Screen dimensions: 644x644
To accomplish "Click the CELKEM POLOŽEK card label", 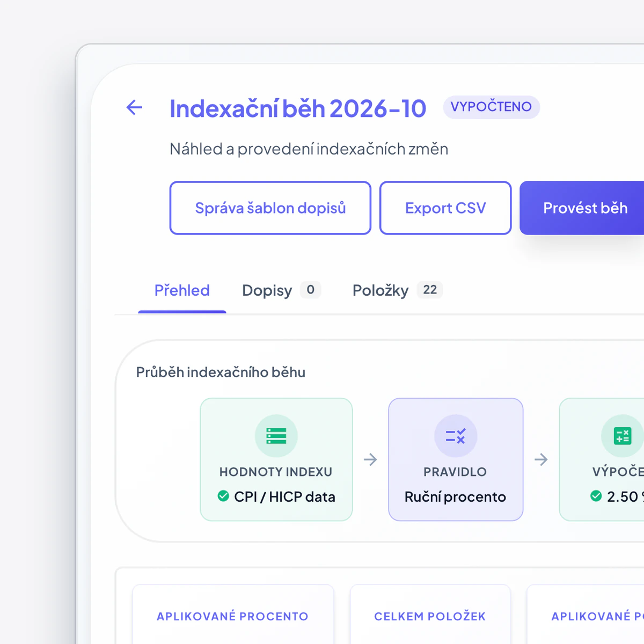I will pyautogui.click(x=430, y=616).
